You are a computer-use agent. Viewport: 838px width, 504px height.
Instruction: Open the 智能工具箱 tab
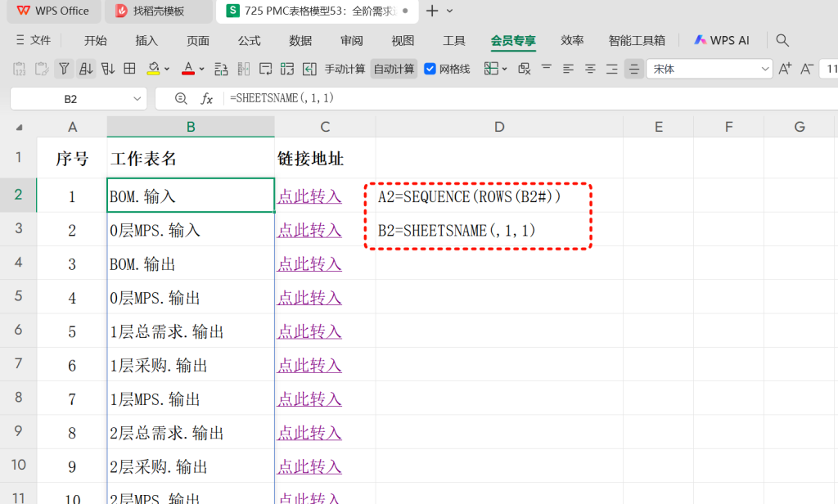pos(637,41)
